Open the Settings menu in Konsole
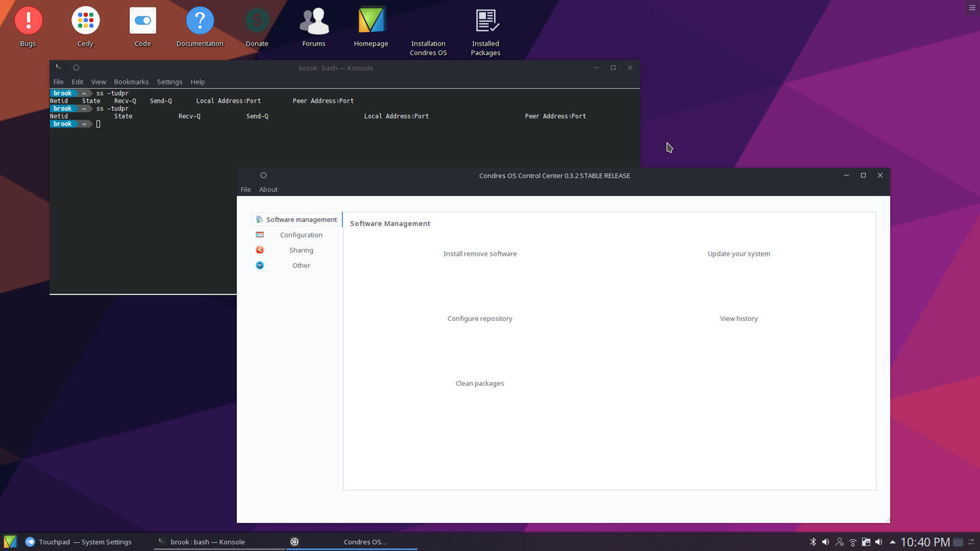The image size is (980, 551). point(169,82)
